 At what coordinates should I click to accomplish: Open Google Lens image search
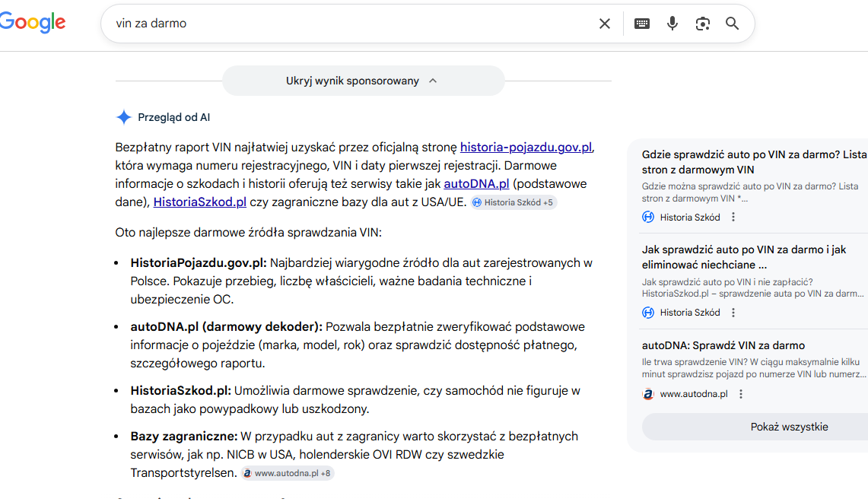(x=702, y=24)
